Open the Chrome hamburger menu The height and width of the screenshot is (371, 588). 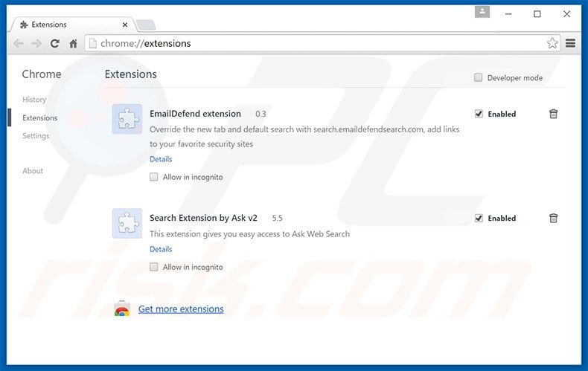[570, 43]
